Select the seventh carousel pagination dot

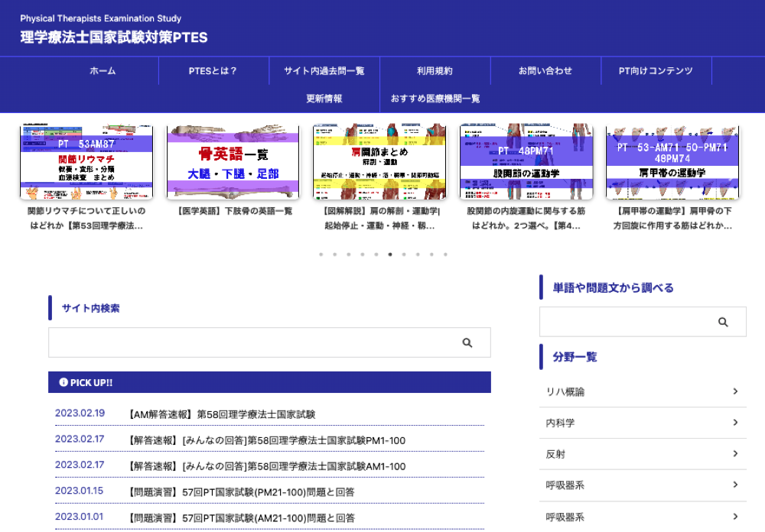pos(403,254)
